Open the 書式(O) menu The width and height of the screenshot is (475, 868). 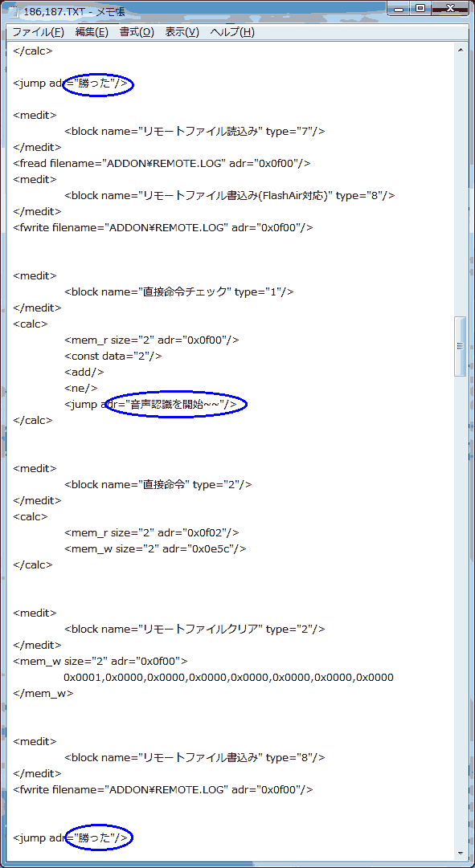137,32
